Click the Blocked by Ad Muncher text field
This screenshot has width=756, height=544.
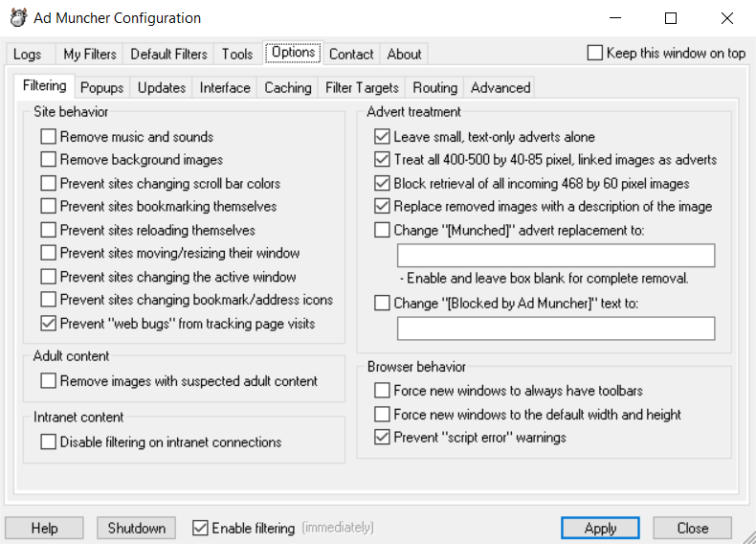coord(556,329)
